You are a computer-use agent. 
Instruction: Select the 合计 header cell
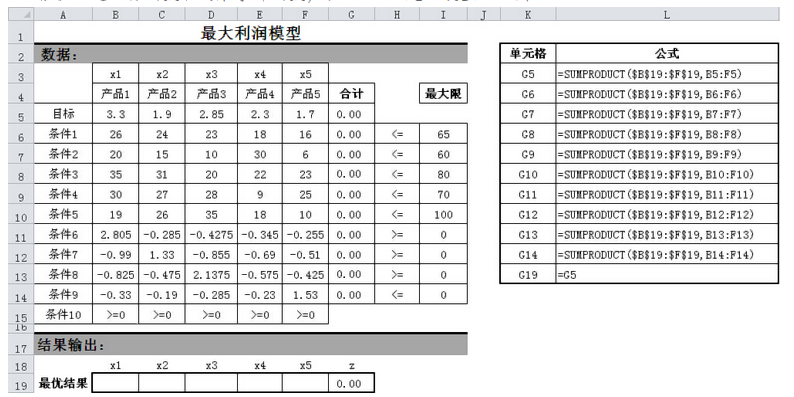pyautogui.click(x=351, y=94)
